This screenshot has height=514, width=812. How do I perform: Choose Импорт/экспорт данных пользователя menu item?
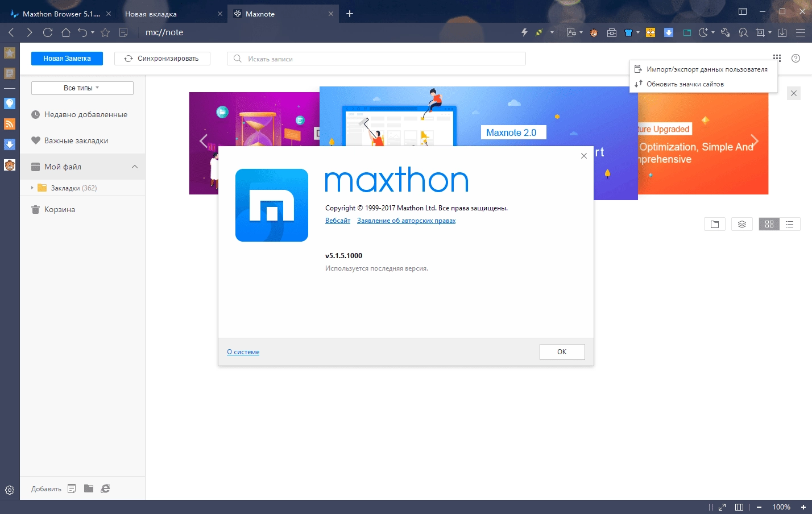(x=702, y=69)
